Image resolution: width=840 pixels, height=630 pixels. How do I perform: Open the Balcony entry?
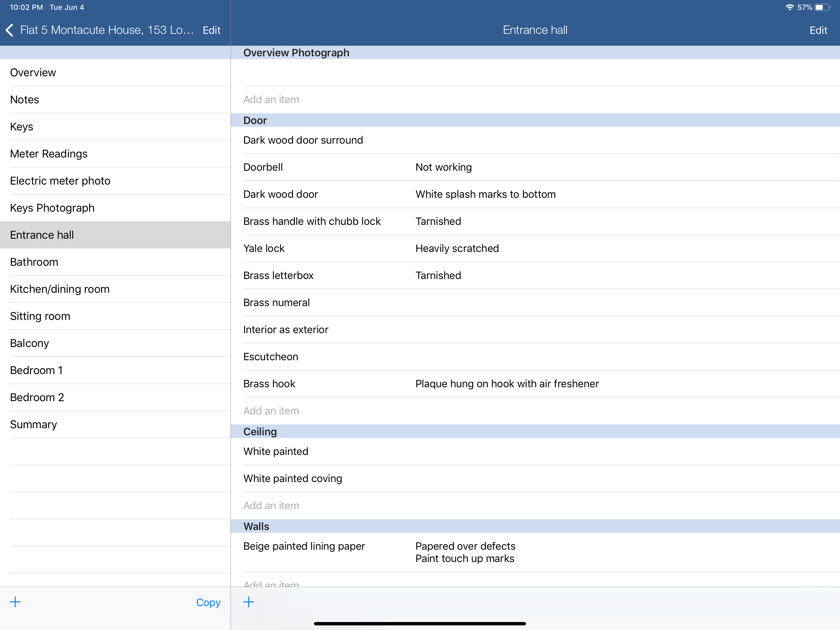[115, 343]
